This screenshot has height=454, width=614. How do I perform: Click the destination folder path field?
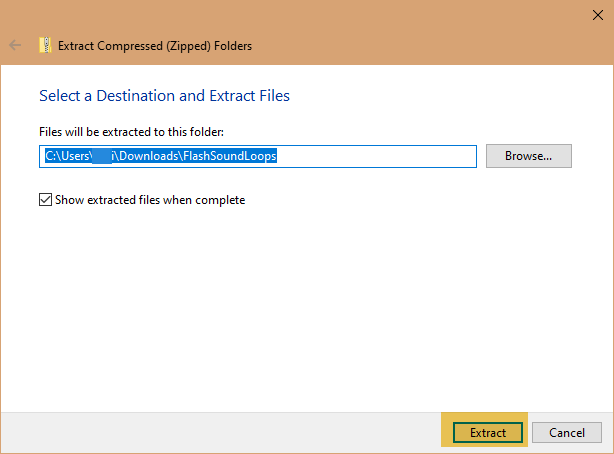pos(258,156)
